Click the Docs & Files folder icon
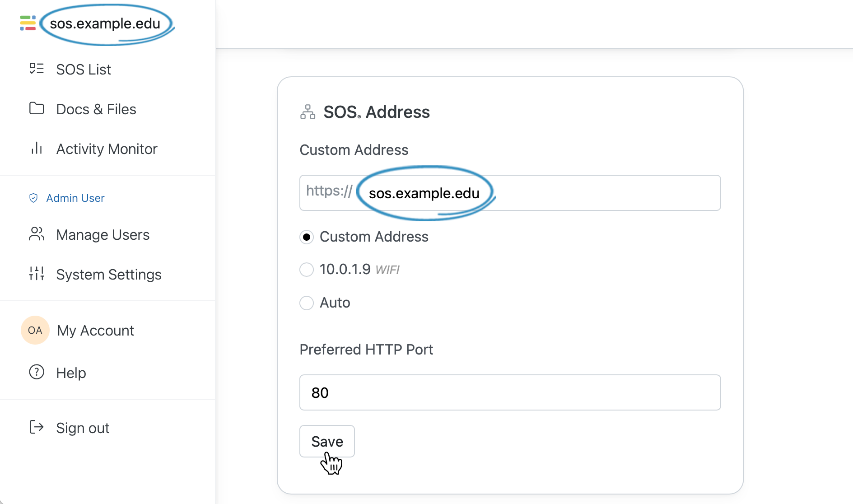Viewport: 853px width, 504px height. tap(37, 108)
